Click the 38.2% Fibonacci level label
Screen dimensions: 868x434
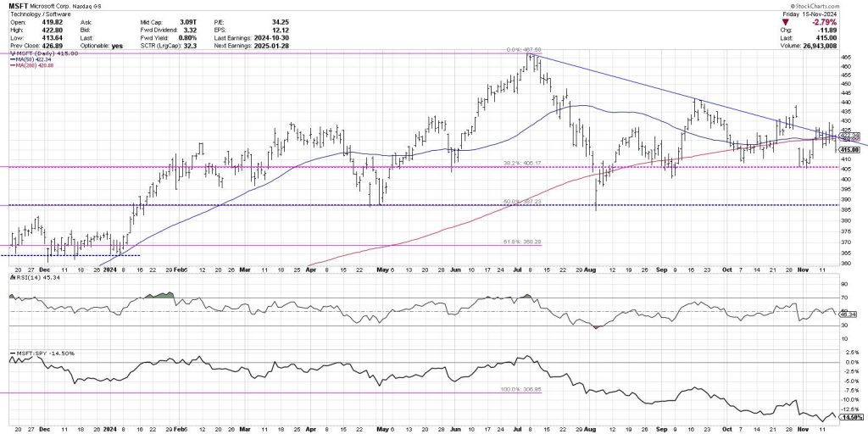tap(524, 164)
